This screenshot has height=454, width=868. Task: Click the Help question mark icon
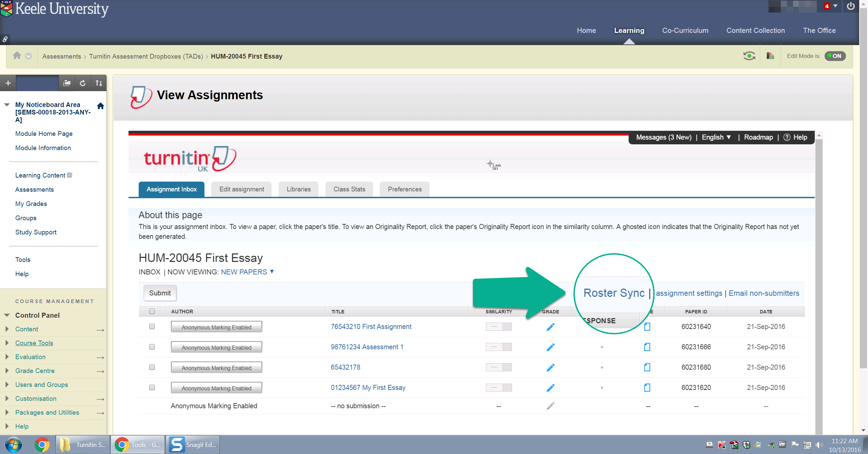pos(787,137)
